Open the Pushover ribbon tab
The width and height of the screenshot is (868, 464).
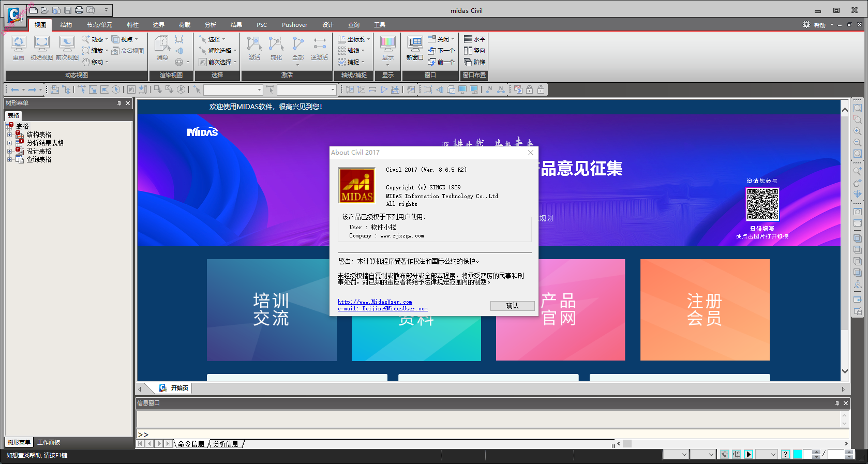[x=294, y=25]
